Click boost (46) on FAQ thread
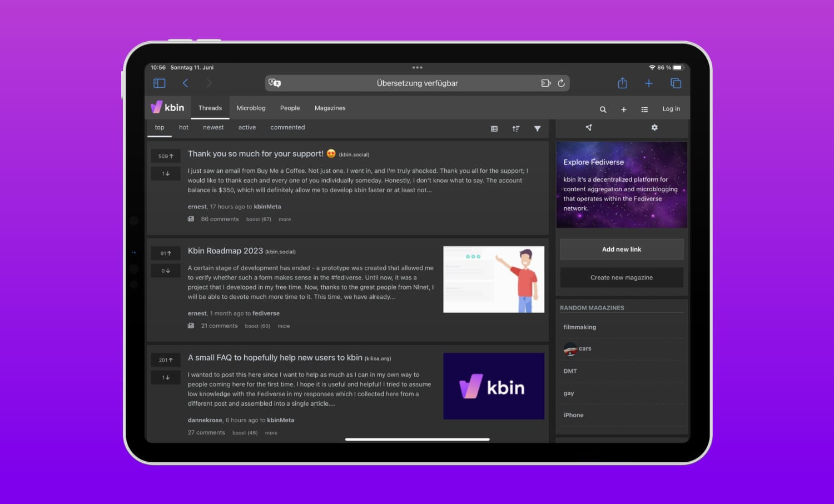Image resolution: width=834 pixels, height=504 pixels. click(x=245, y=432)
